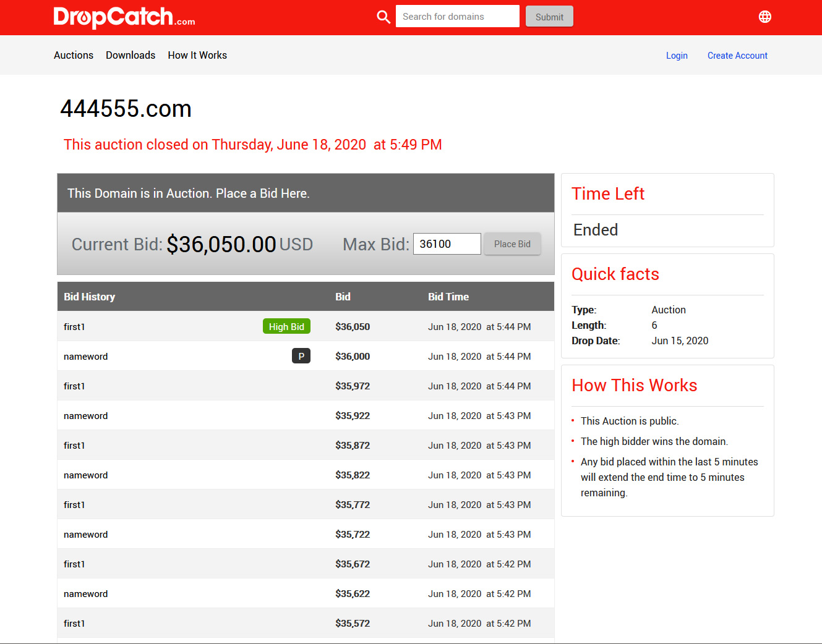Select the $35,822 bid cell
This screenshot has height=644, width=822.
[x=353, y=475]
